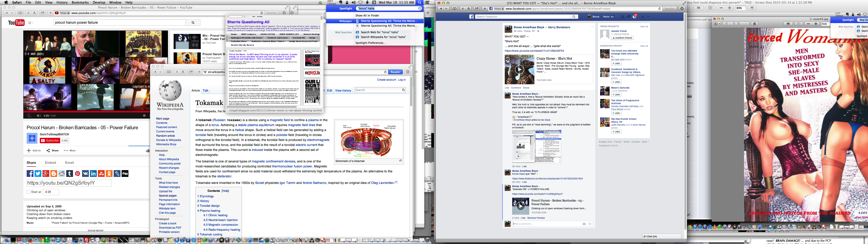The height and width of the screenshot is (244, 868).
Task: Share the video via the Reddit icon
Action: (x=62, y=174)
